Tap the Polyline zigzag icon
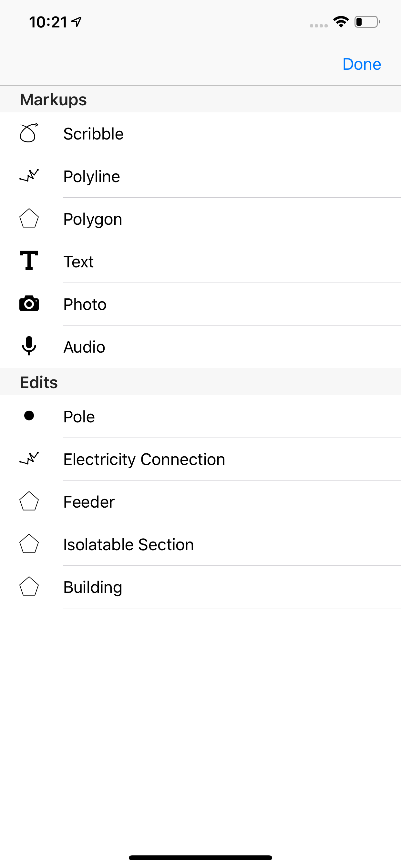Screen dimensions: 401x868 click(x=29, y=176)
